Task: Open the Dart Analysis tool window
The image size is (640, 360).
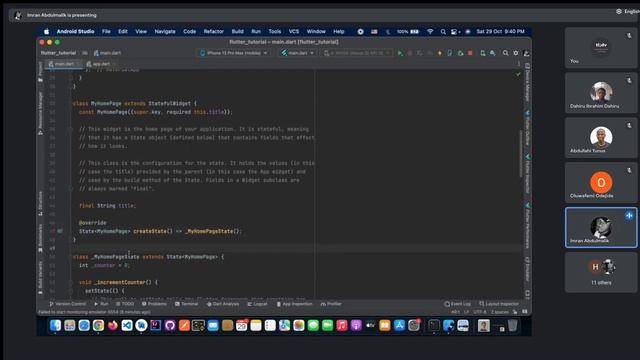Action: [x=223, y=304]
